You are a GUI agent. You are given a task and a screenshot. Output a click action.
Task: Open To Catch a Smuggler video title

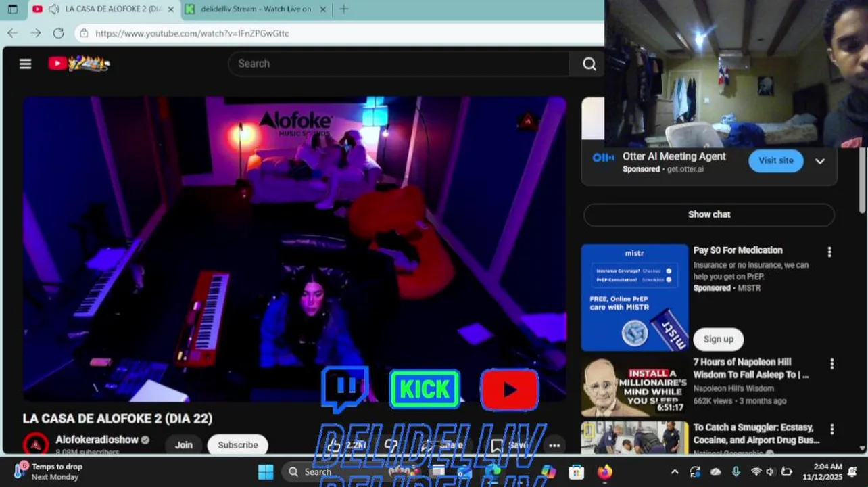tap(756, 434)
